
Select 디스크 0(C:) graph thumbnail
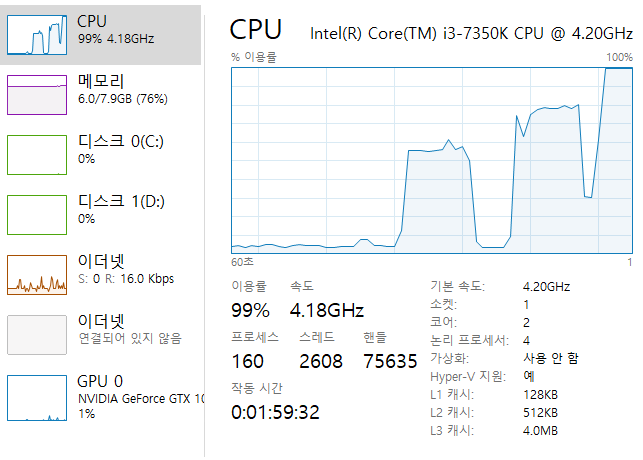[x=37, y=155]
